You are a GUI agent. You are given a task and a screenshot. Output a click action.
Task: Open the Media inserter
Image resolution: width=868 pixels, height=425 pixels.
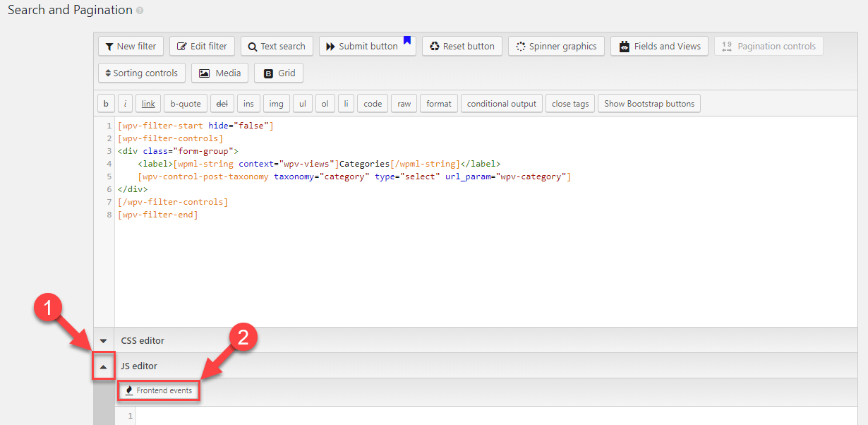[219, 73]
